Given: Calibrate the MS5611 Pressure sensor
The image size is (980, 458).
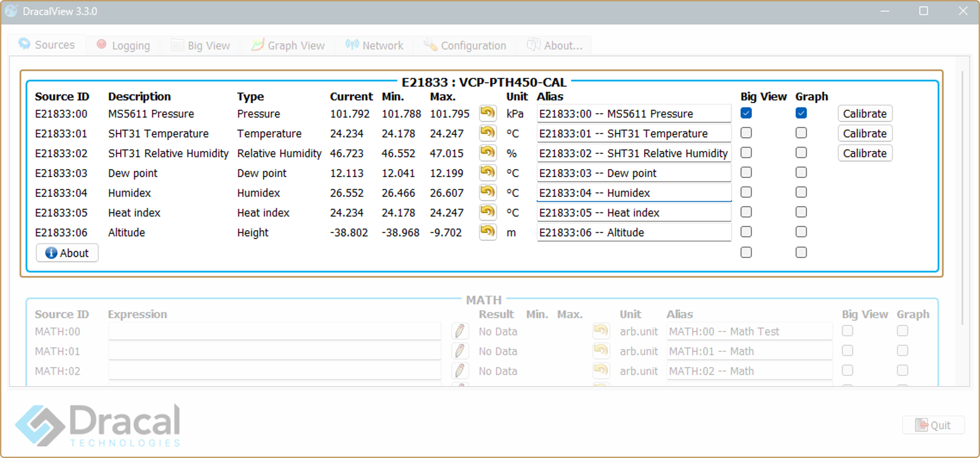Looking at the screenshot, I should 865,113.
